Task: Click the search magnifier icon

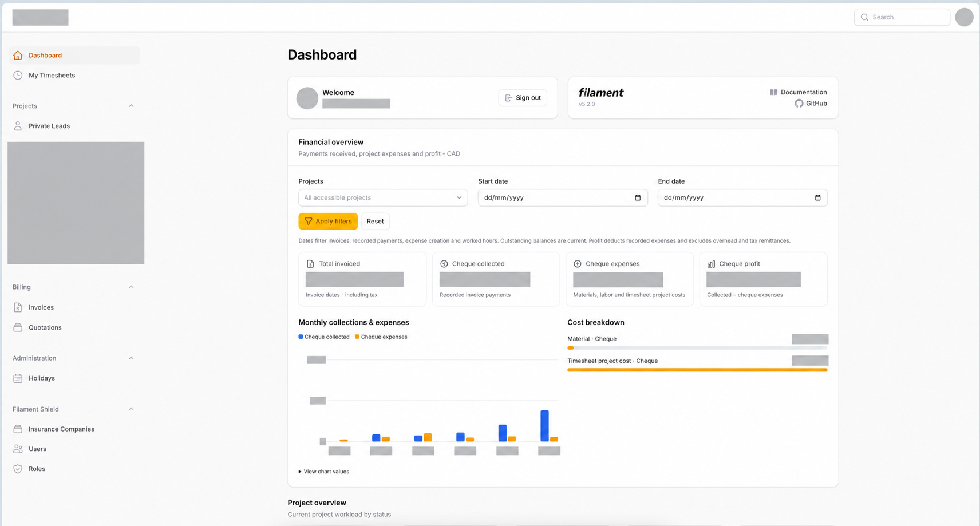Action: 864,17
